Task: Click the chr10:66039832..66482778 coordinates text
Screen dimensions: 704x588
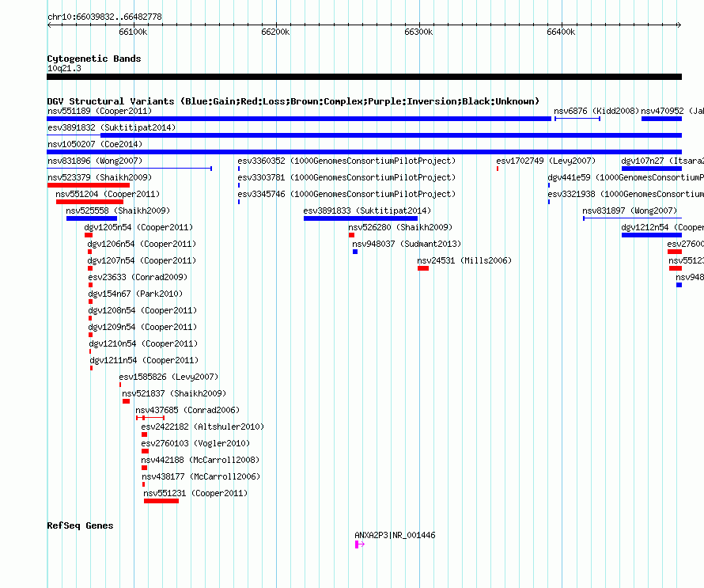Action: [x=104, y=17]
